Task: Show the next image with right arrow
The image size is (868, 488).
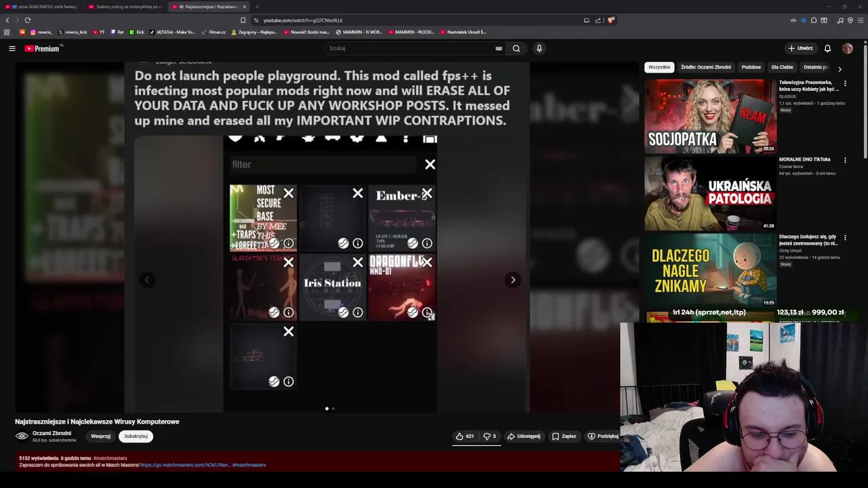Action: 513,280
